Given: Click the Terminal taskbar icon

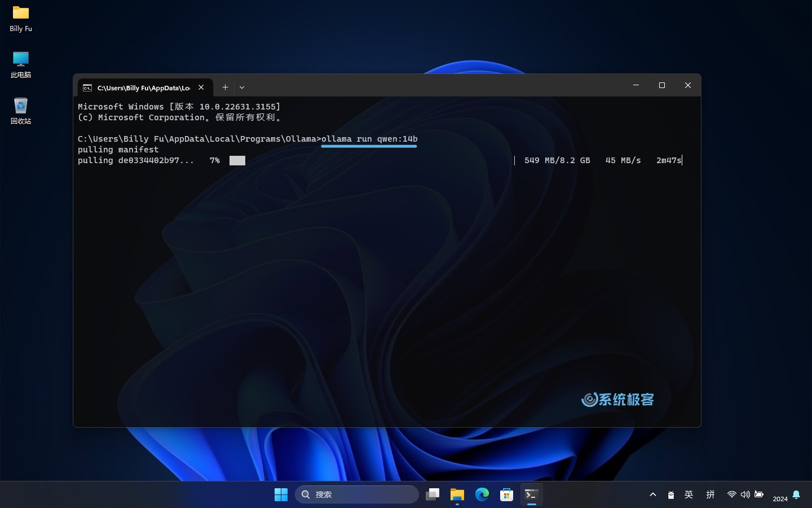Looking at the screenshot, I should click(532, 494).
